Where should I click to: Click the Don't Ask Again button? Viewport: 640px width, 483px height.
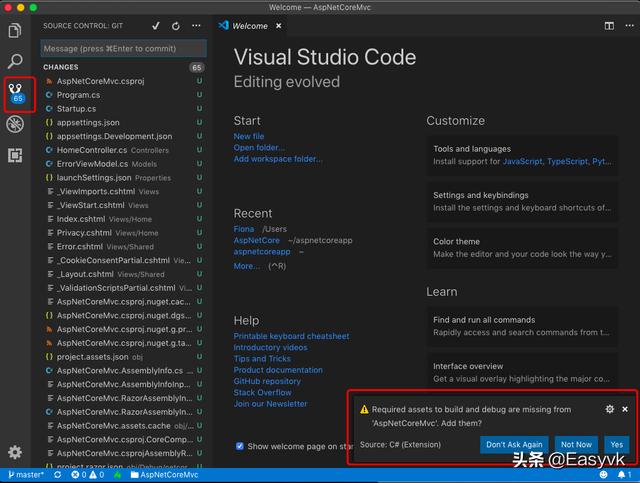(514, 444)
